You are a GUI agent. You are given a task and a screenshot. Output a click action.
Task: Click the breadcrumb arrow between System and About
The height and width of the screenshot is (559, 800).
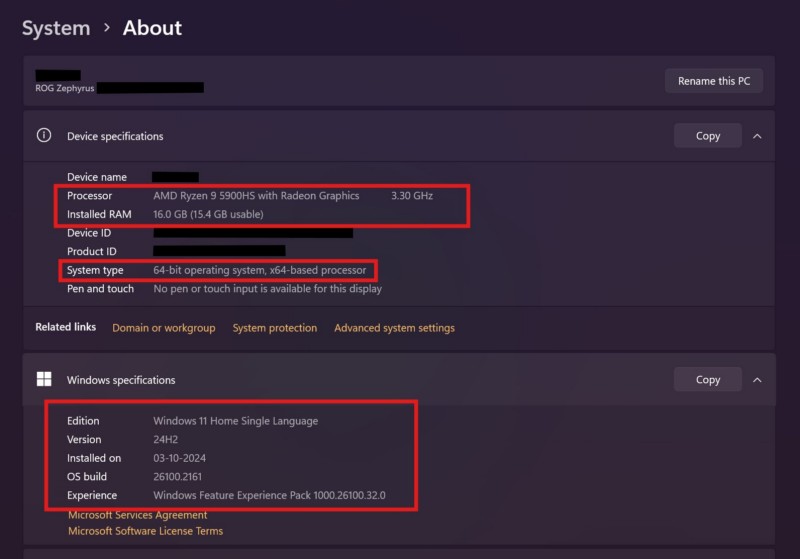pos(107,28)
